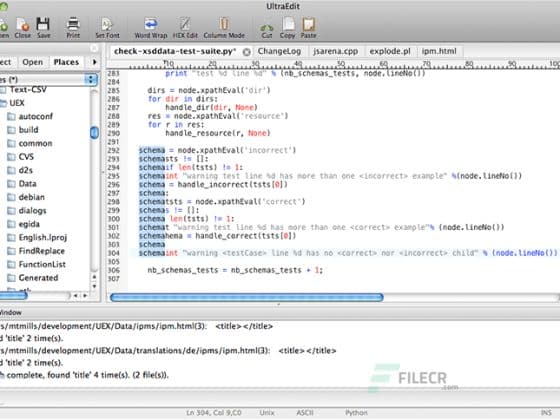The width and height of the screenshot is (560, 420).
Task: Click the Print toolbar icon
Action: pos(73,28)
